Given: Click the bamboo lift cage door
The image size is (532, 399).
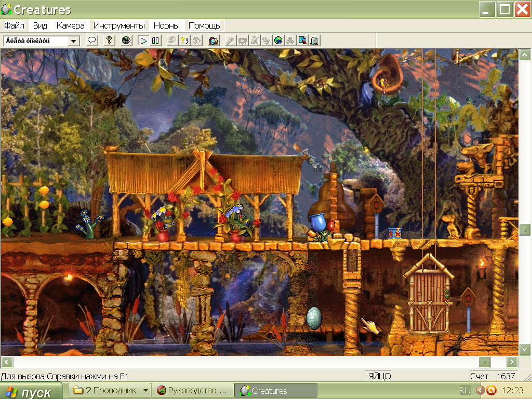Looking at the screenshot, I should coord(429,302).
